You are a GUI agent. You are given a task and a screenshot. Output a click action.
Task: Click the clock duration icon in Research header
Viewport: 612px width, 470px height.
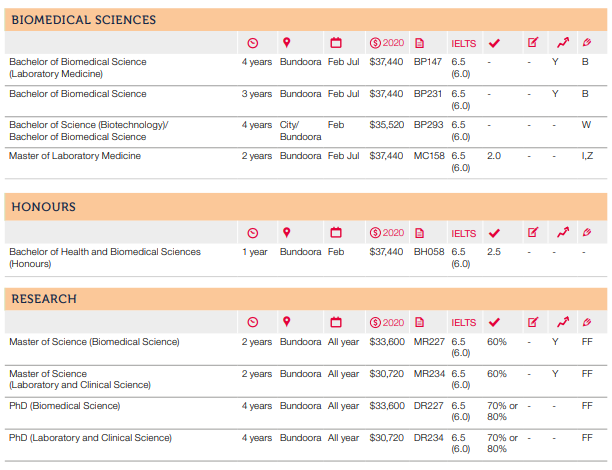click(252, 322)
